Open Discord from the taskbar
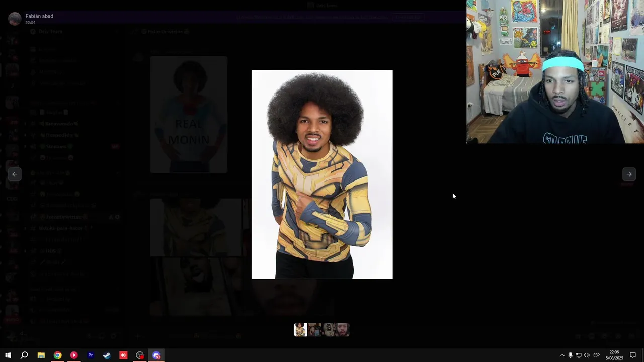Screen dimensions: 644x362 tap(156, 355)
